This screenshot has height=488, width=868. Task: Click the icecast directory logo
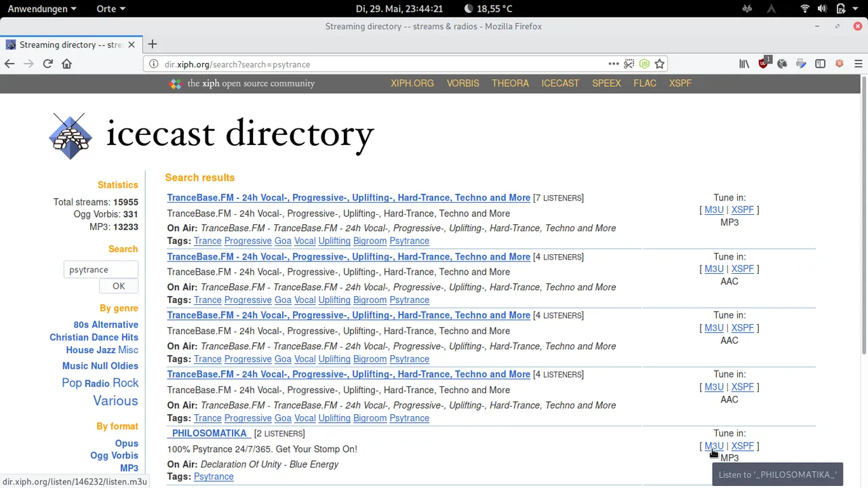tap(212, 135)
